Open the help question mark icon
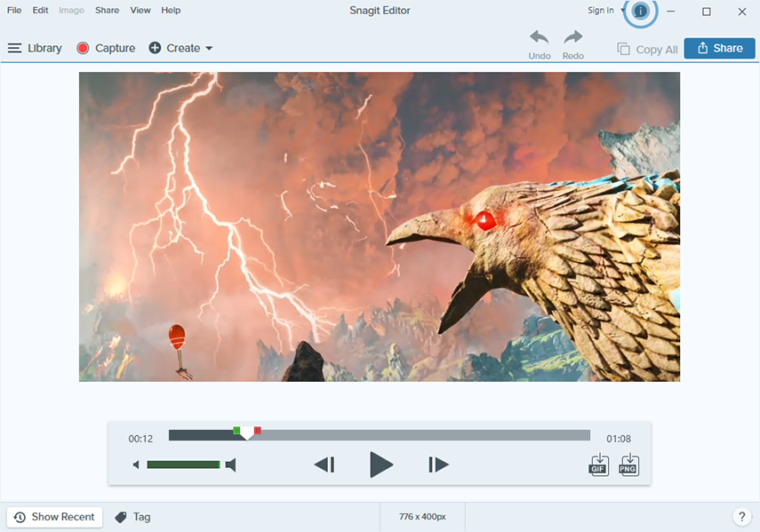The width and height of the screenshot is (760, 532). pyautogui.click(x=741, y=517)
